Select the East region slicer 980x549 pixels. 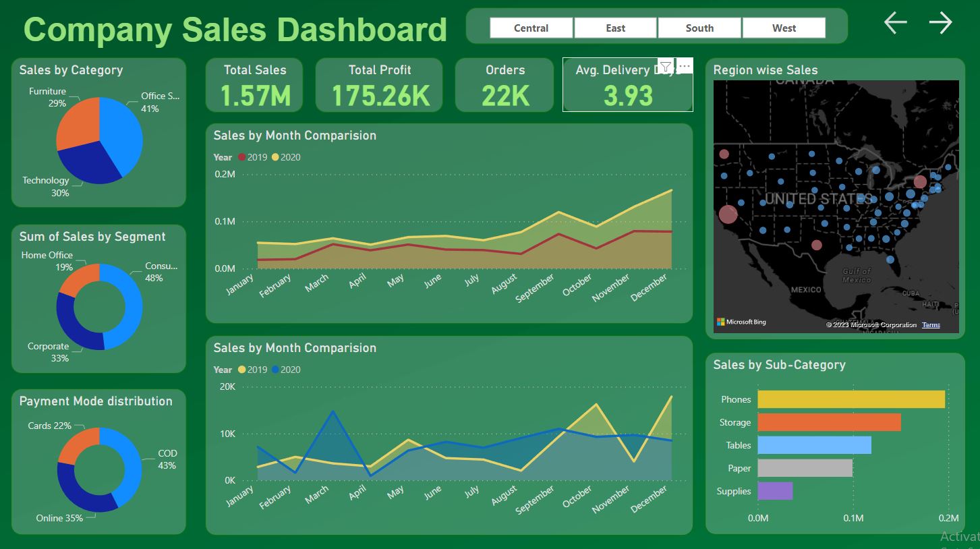[x=615, y=28]
